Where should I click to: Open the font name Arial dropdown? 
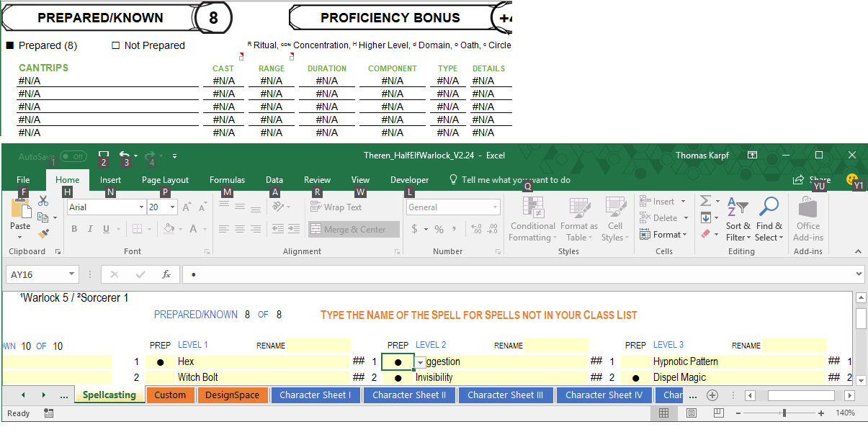(141, 207)
